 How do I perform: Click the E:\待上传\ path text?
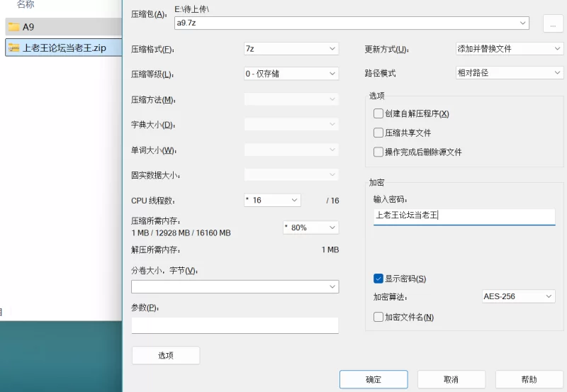[192, 10]
